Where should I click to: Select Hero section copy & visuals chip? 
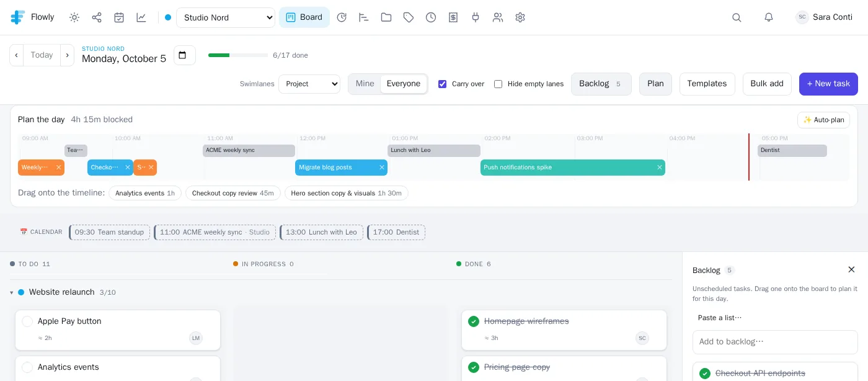pos(347,193)
